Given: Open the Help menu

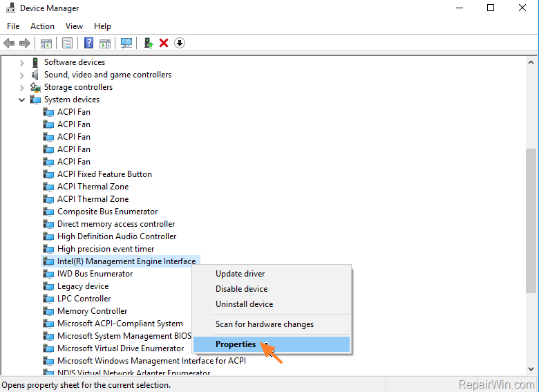Looking at the screenshot, I should pyautogui.click(x=102, y=26).
